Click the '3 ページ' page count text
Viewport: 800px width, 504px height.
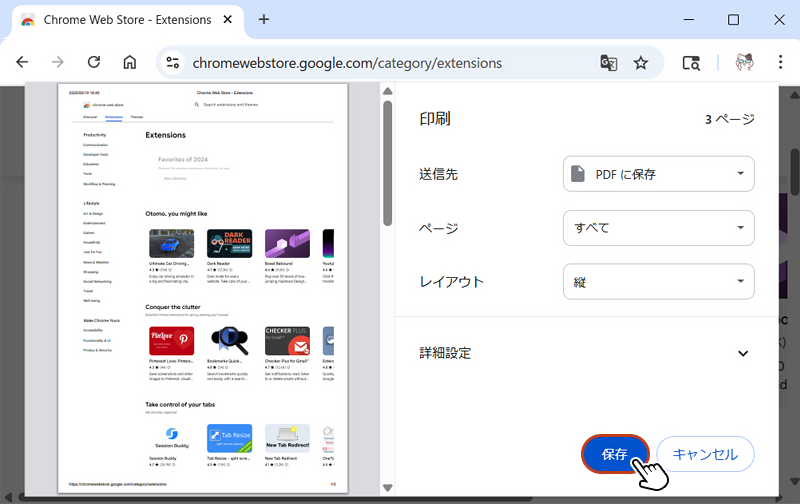tap(730, 119)
